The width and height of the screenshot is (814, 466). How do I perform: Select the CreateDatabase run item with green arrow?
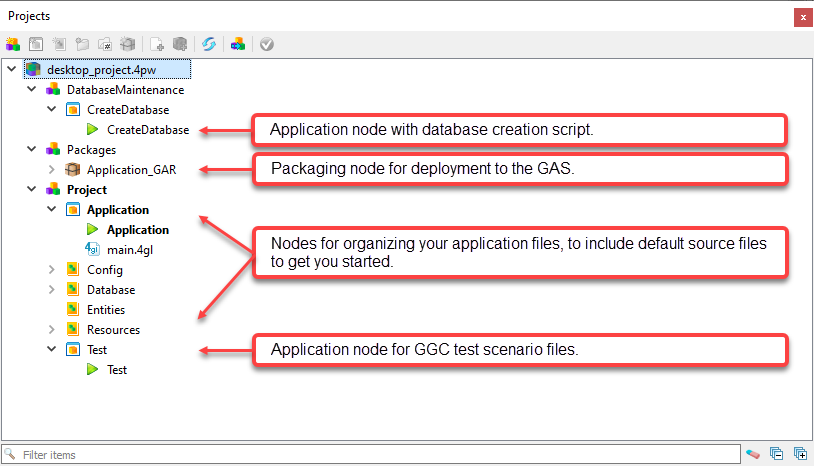pos(147,130)
